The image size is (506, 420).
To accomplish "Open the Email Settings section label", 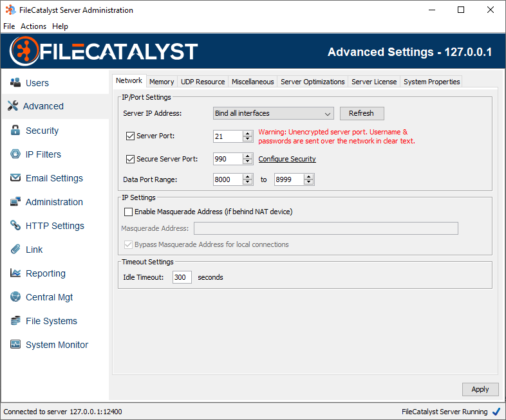I will (54, 178).
